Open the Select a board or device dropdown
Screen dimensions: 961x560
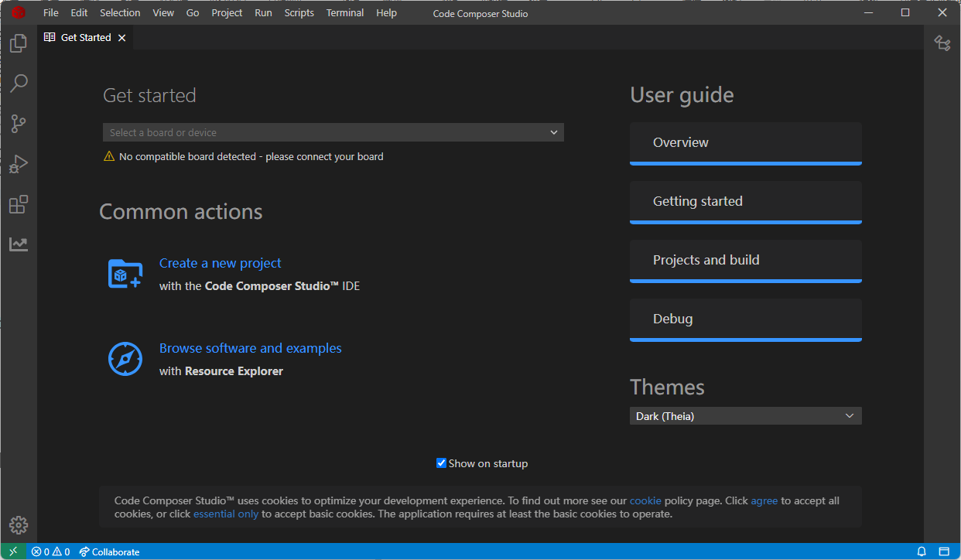[333, 132]
